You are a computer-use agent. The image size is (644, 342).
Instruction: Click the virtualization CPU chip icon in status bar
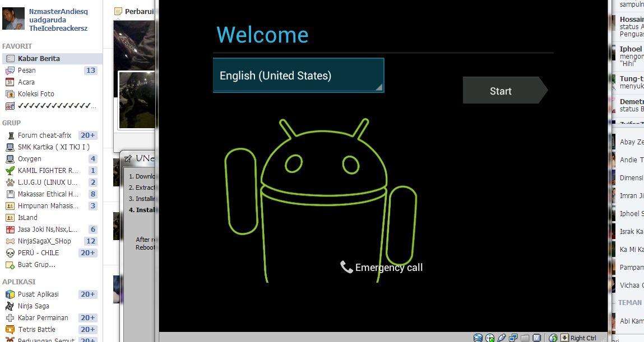(536, 338)
